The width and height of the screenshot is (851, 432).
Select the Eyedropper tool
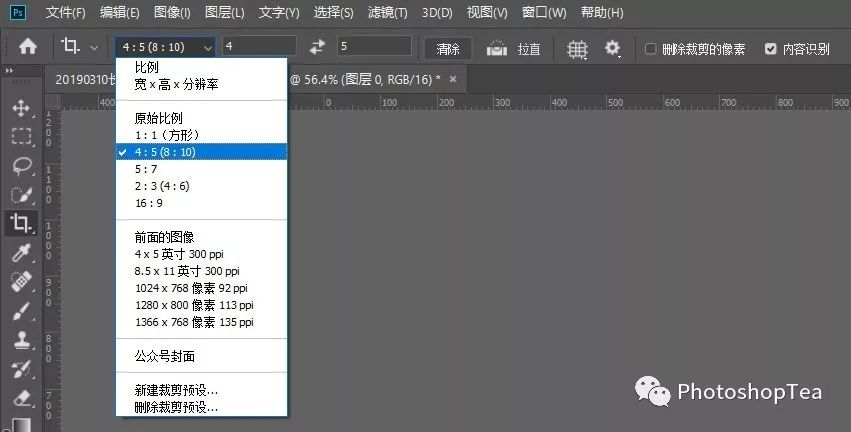click(x=21, y=253)
